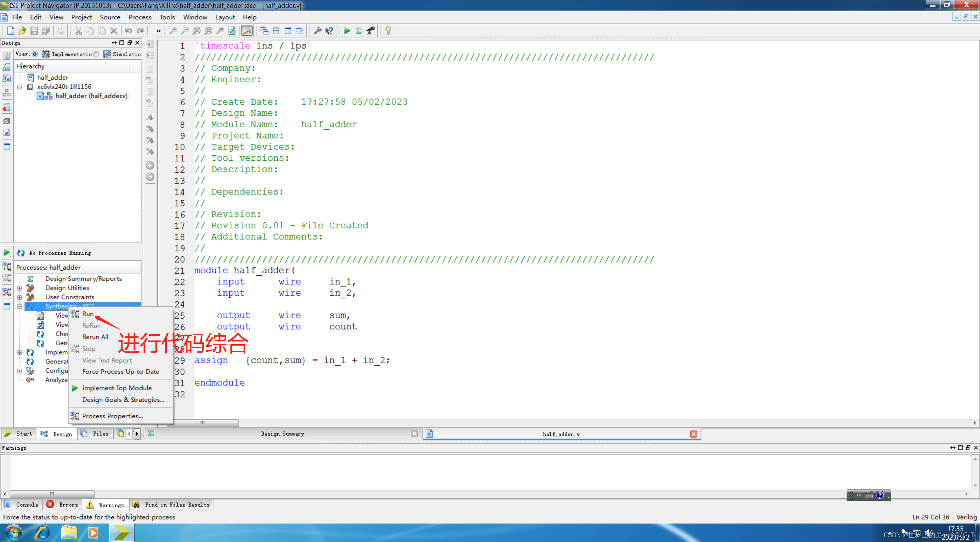Viewport: 980px width, 542px height.
Task: Expand the Design Utilities process node
Action: pyautogui.click(x=20, y=288)
